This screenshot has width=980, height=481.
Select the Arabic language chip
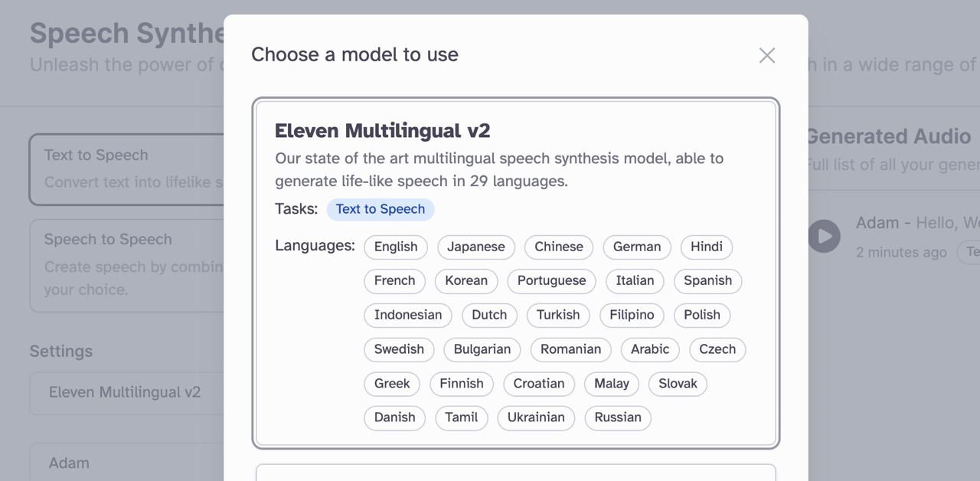[650, 349]
